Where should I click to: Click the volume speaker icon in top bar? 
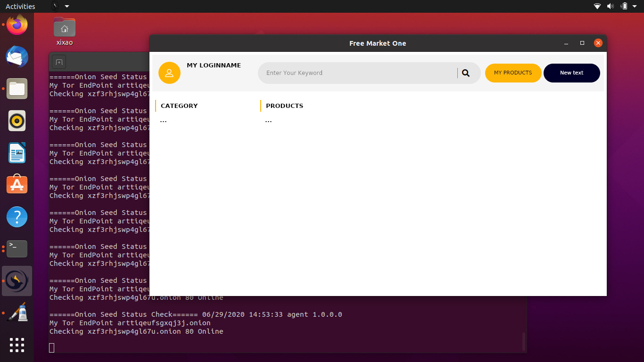[x=611, y=6]
